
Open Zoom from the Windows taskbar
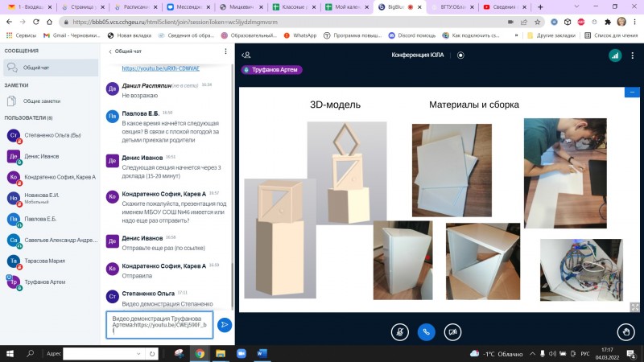coord(242,353)
